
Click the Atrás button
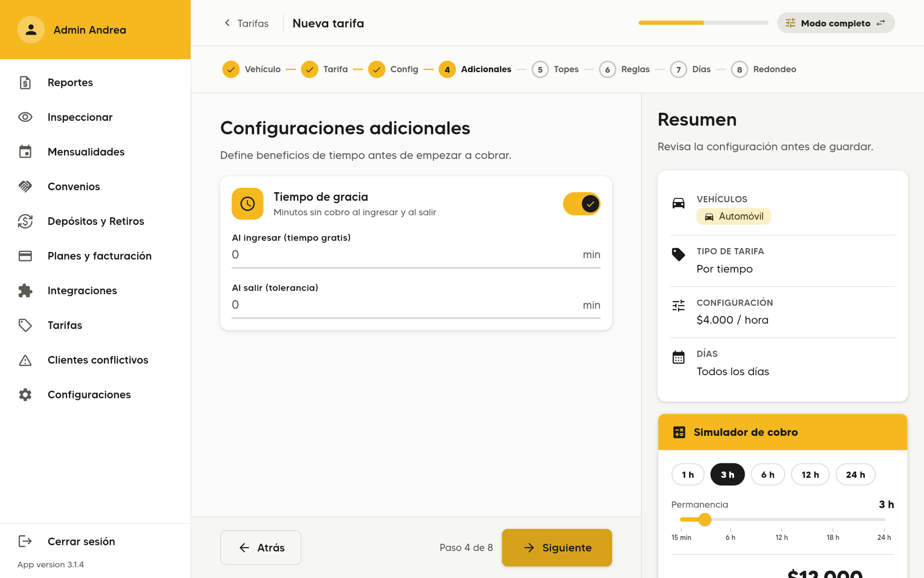(261, 548)
